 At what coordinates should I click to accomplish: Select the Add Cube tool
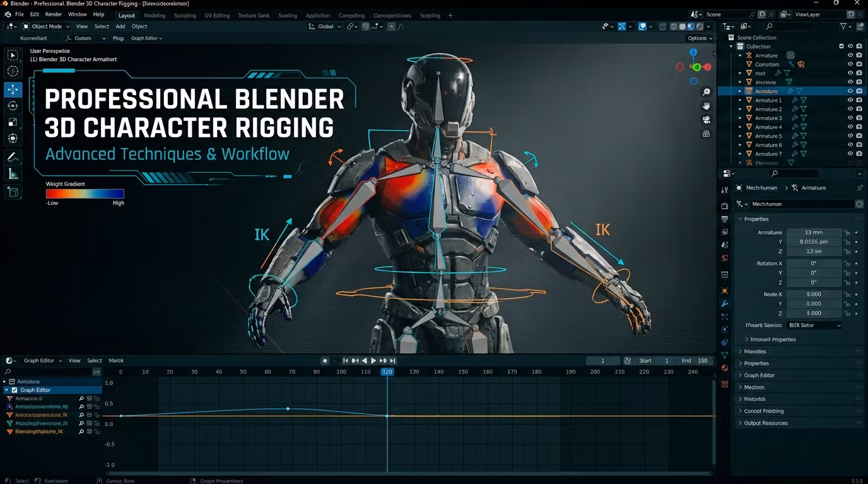(x=13, y=192)
